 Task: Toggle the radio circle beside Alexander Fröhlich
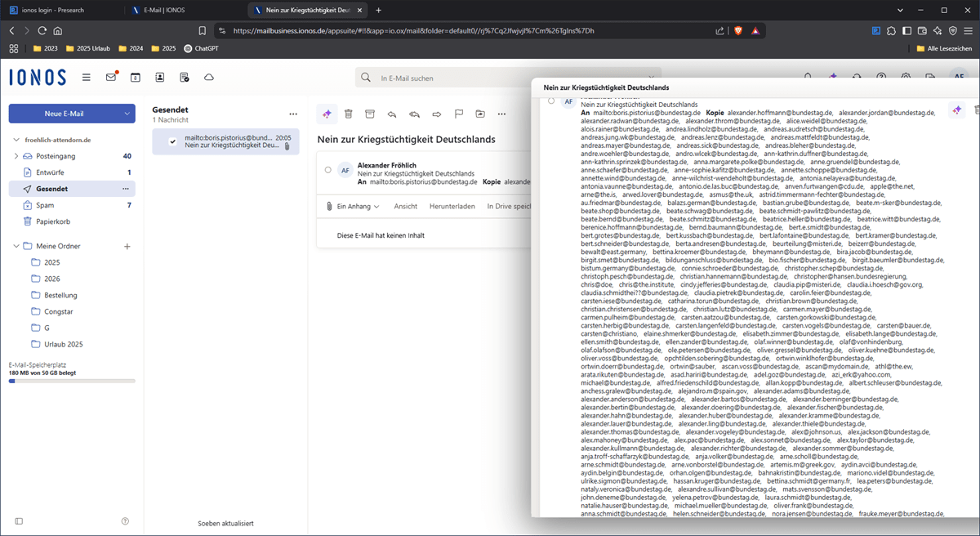tap(327, 170)
